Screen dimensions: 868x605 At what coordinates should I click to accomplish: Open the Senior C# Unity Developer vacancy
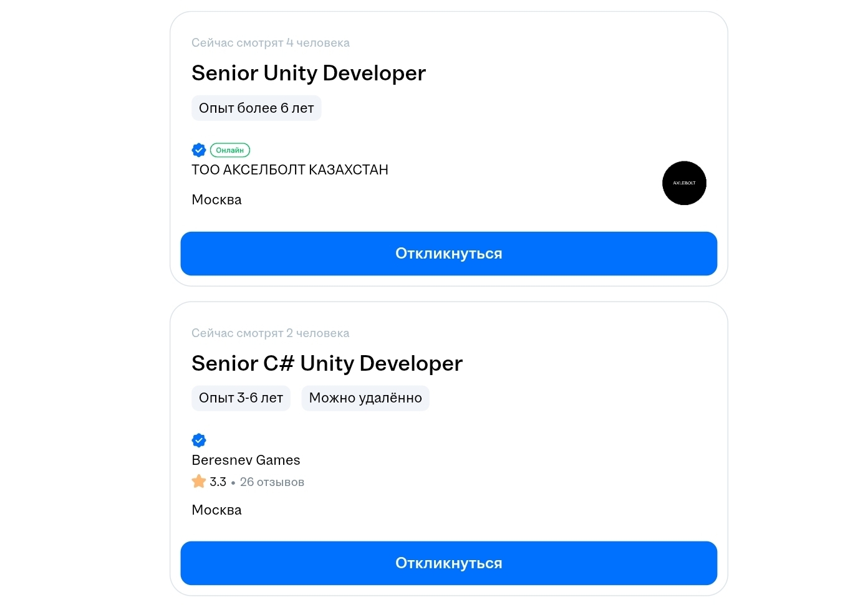tap(327, 364)
